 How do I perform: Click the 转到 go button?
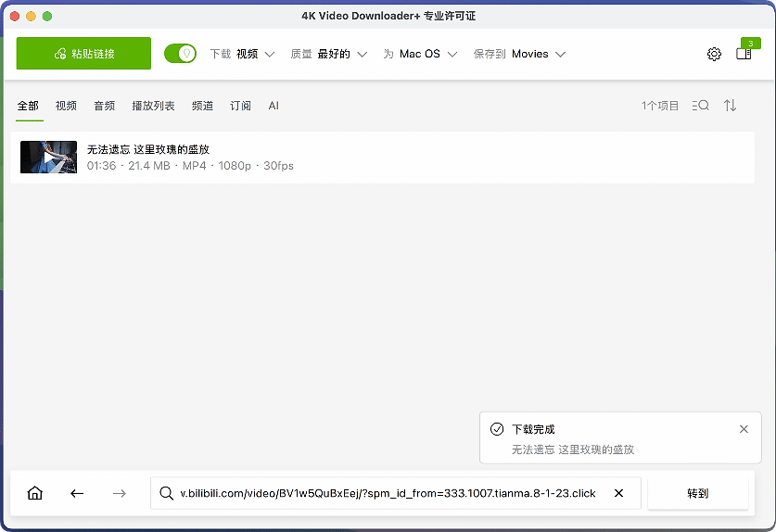pyautogui.click(x=698, y=493)
